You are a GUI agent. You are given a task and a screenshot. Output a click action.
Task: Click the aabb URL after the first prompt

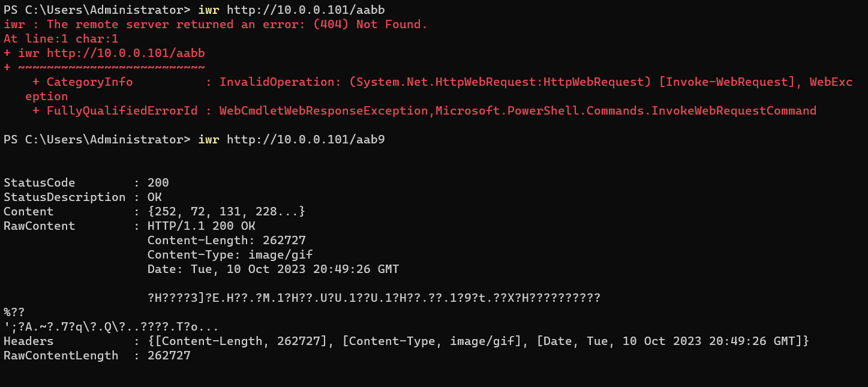(305, 10)
